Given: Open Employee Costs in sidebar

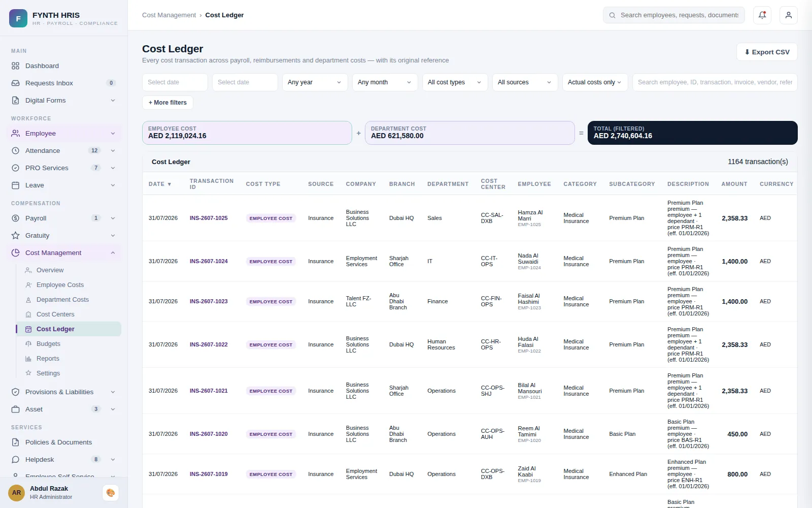Looking at the screenshot, I should 68,285.
